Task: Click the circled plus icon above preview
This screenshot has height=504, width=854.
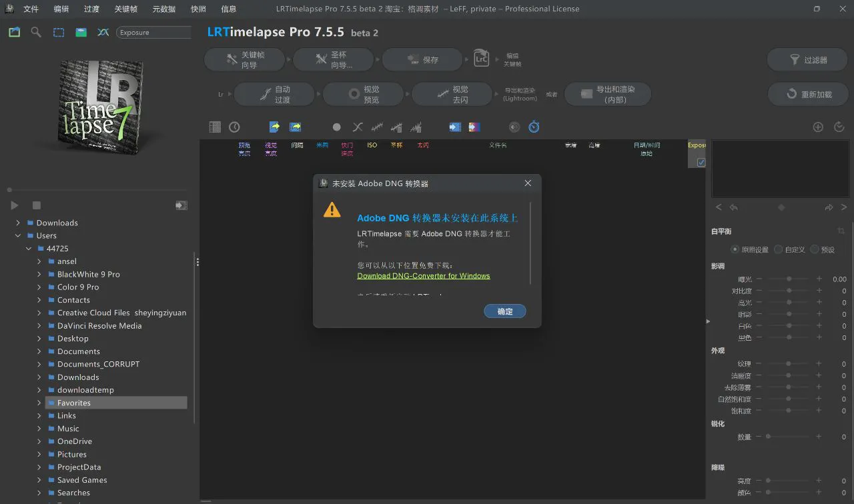Action: point(818,127)
